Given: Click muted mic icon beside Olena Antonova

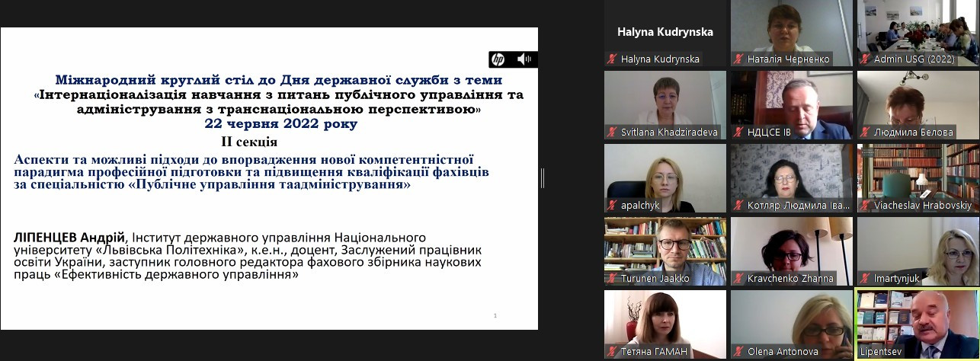Looking at the screenshot, I should (738, 351).
